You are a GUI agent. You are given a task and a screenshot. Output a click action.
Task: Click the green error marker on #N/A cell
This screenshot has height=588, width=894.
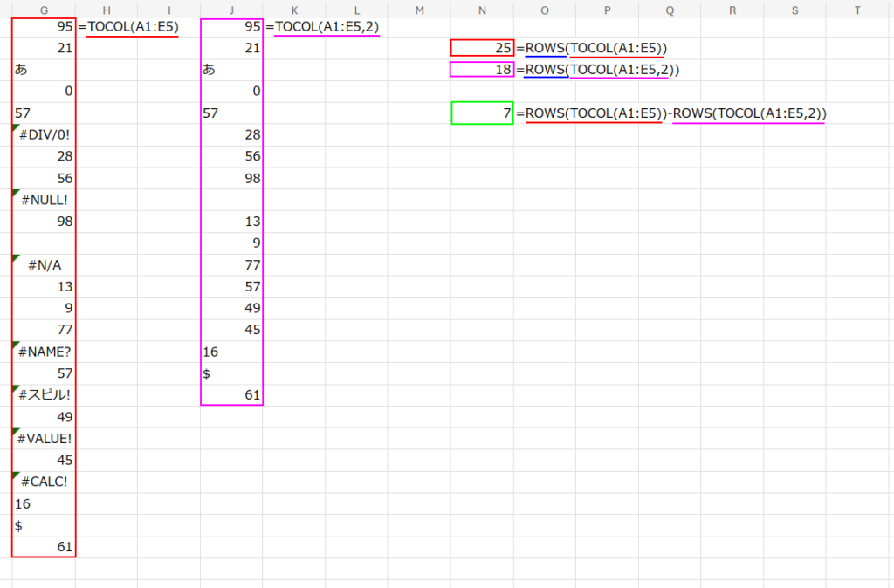coord(17,259)
